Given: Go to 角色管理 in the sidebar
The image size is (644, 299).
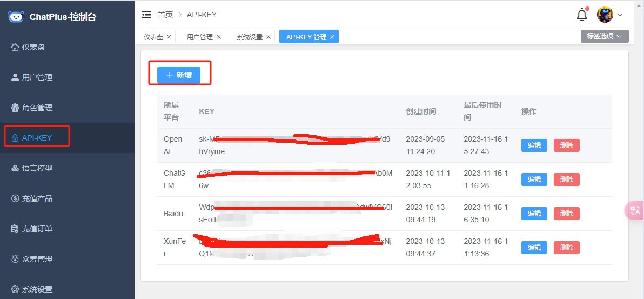Looking at the screenshot, I should 37,108.
